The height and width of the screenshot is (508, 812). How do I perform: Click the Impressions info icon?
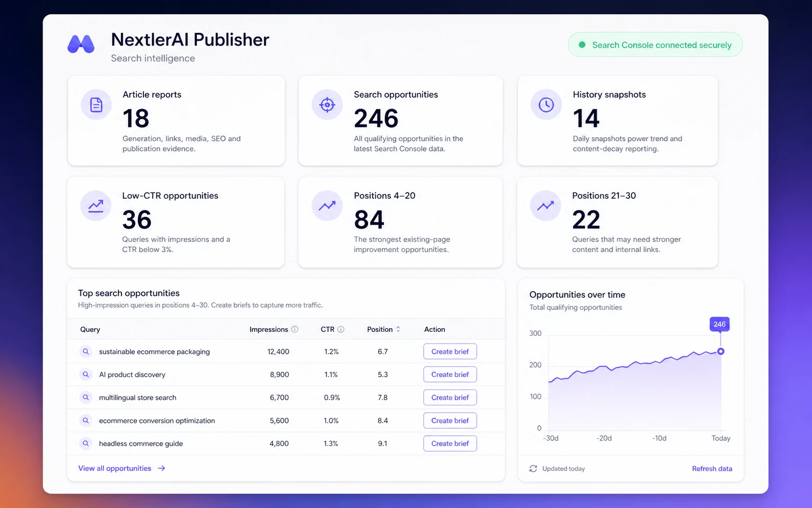(x=295, y=329)
